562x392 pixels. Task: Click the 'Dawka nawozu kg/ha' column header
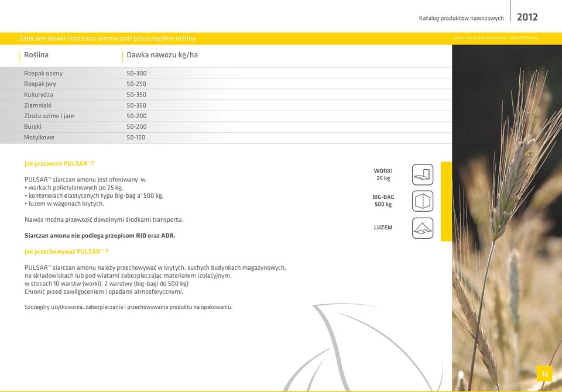coord(162,55)
